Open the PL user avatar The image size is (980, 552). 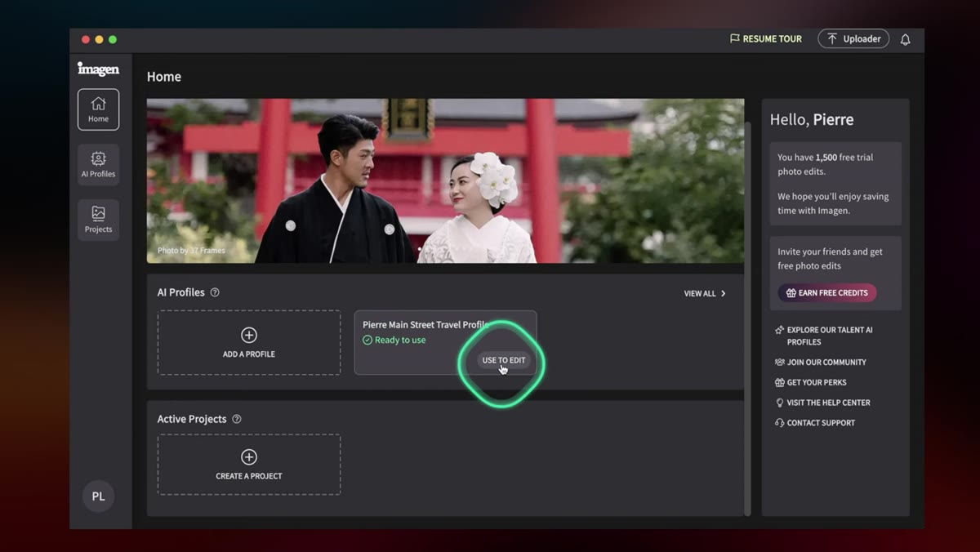point(98,496)
